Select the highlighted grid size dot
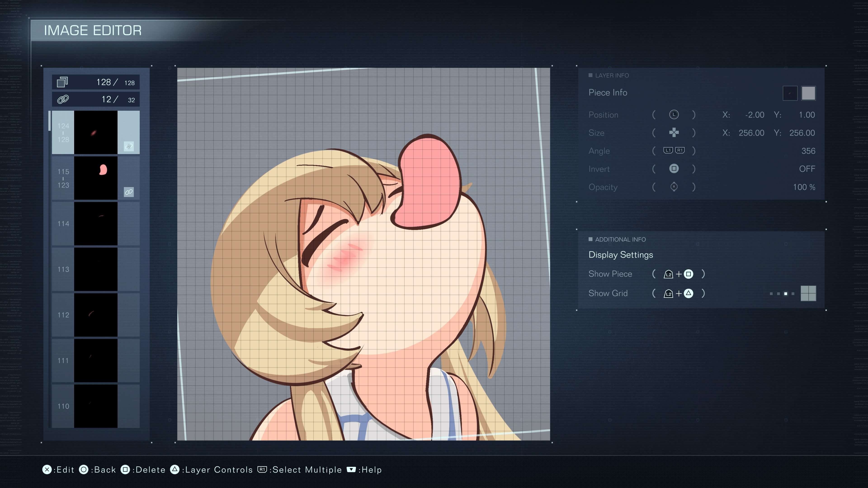 (x=785, y=294)
